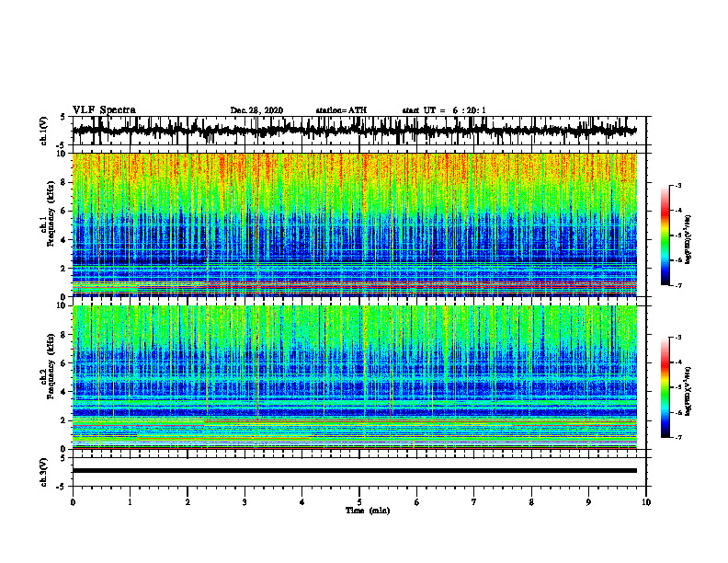Click the "4" minute tick label on time axis

(x=302, y=502)
